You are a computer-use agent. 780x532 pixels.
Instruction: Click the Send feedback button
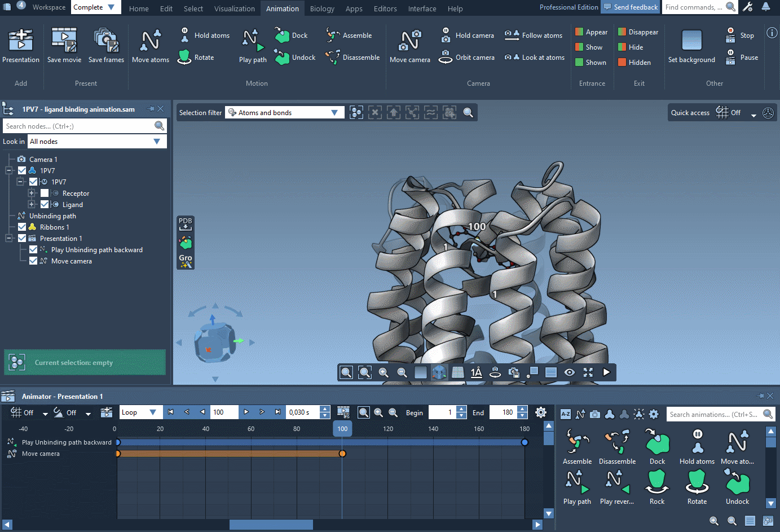631,7
